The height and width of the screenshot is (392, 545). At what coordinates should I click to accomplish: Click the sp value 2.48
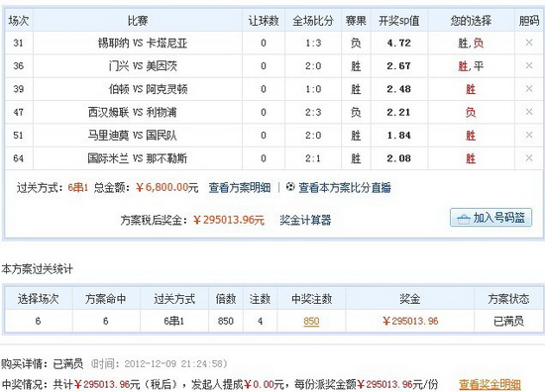click(398, 89)
